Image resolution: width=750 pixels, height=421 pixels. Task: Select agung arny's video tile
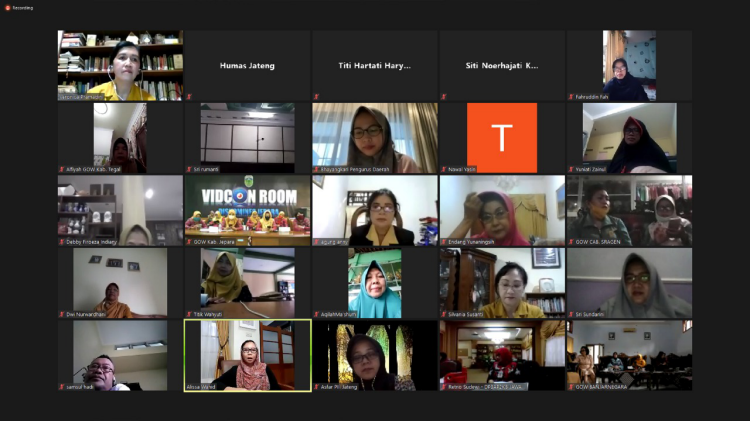pyautogui.click(x=375, y=210)
